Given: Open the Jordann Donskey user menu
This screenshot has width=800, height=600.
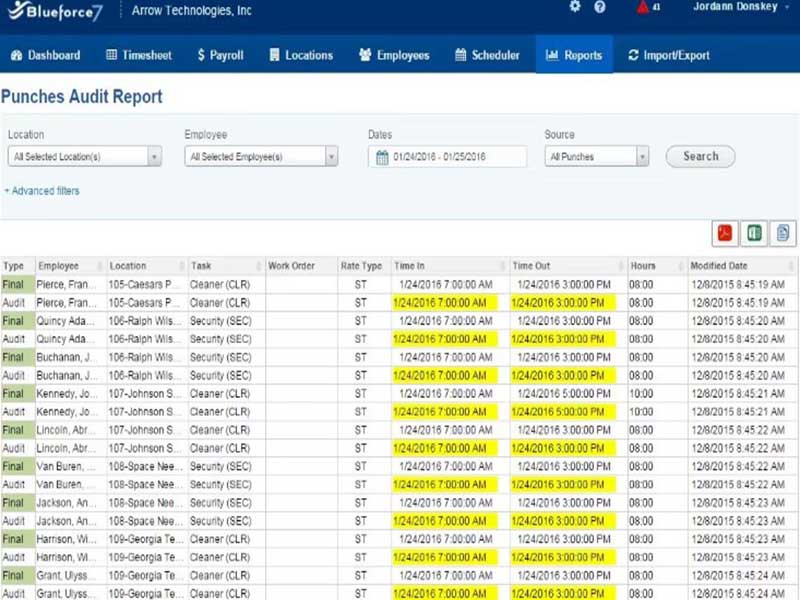Looking at the screenshot, I should point(734,7).
